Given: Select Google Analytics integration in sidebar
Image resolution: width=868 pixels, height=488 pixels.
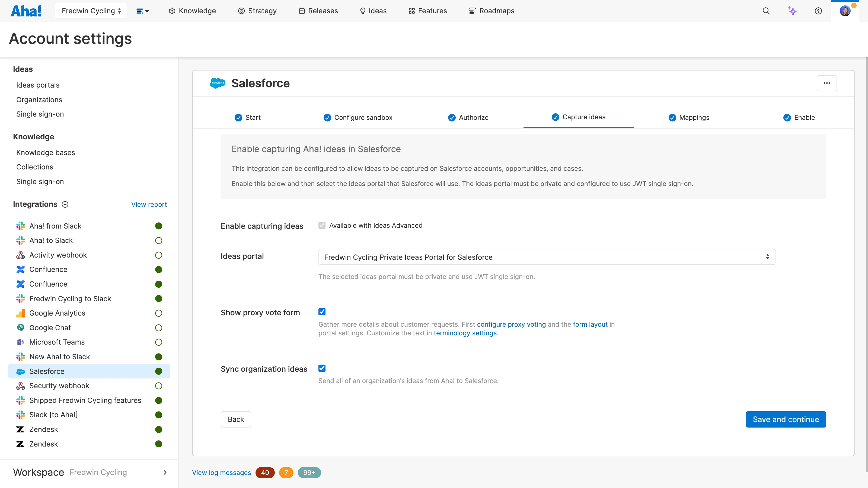Looking at the screenshot, I should click(57, 313).
